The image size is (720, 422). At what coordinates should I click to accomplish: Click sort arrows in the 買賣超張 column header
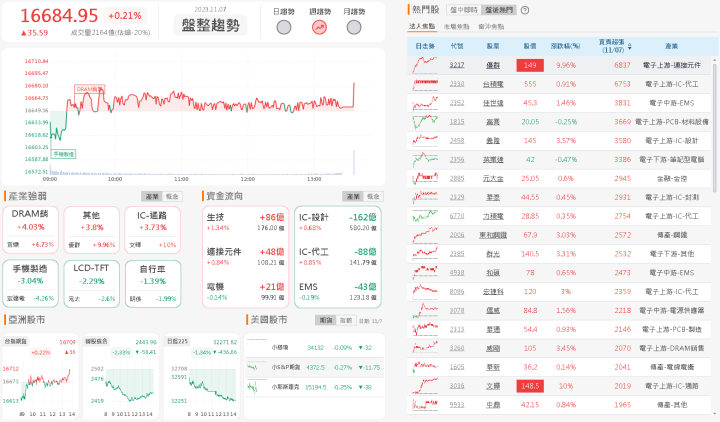[x=630, y=46]
